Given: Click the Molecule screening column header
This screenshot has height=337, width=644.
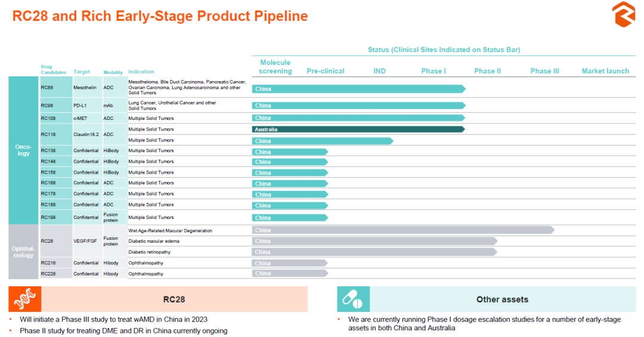Looking at the screenshot, I should tap(275, 67).
